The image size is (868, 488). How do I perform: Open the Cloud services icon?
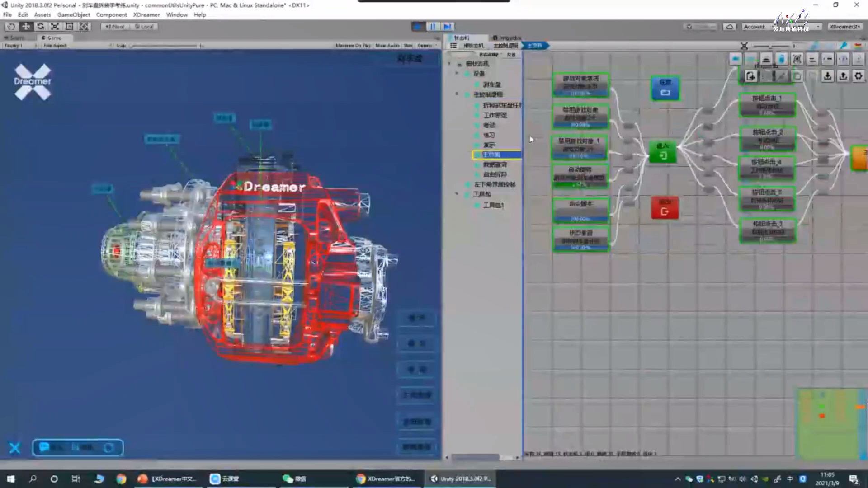730,27
